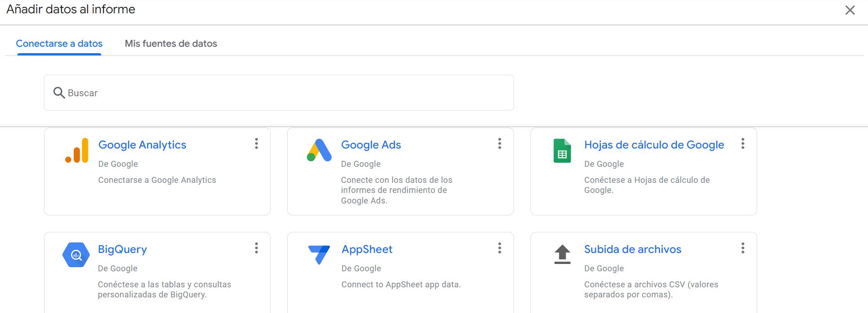Viewport: 868px width, 313px height.
Task: Click 'De Google' under AppSheet
Action: tap(361, 269)
